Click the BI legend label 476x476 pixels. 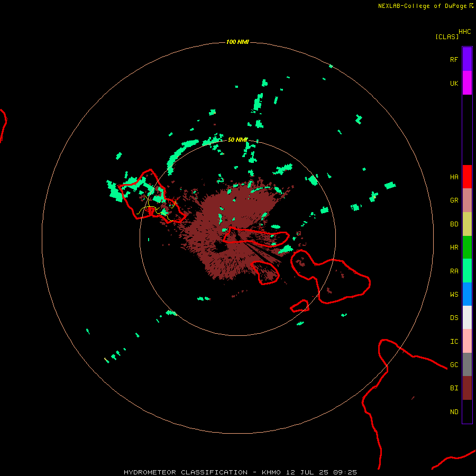click(454, 388)
